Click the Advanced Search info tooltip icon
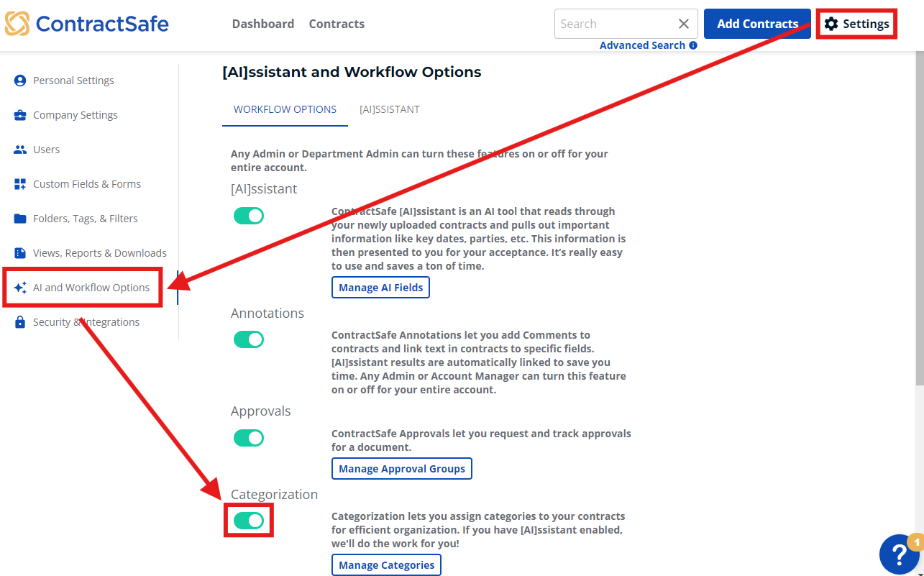This screenshot has height=576, width=924. [692, 45]
